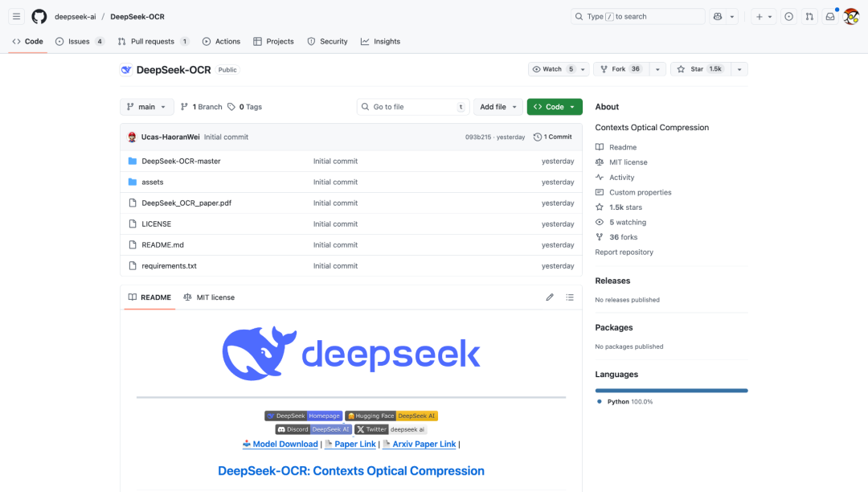The height and width of the screenshot is (492, 868).
Task: Expand the Watch options dropdown arrow
Action: click(583, 69)
